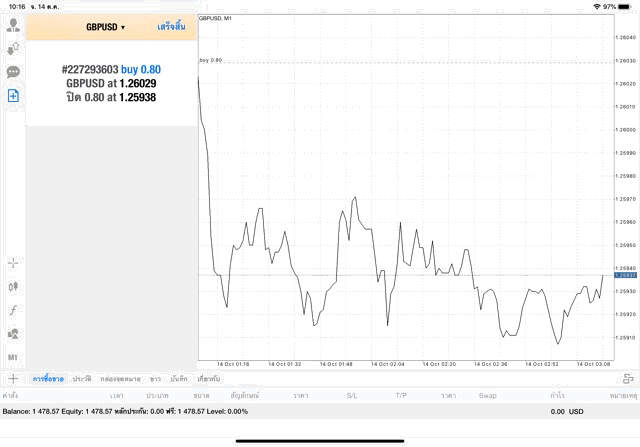
Task: Open chart type candlestick icon
Action: pyautogui.click(x=13, y=287)
